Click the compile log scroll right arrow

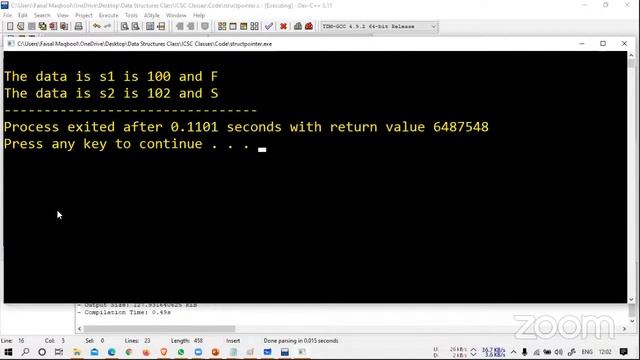pos(624,329)
